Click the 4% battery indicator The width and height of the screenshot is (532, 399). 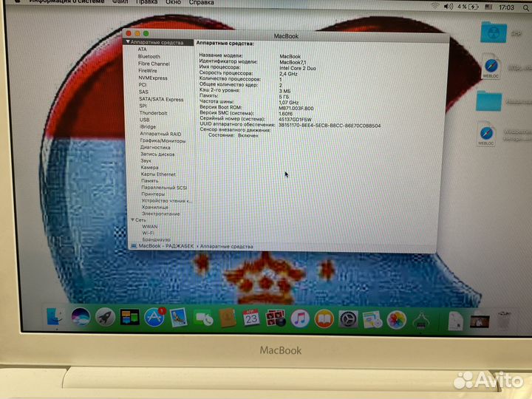(468, 7)
